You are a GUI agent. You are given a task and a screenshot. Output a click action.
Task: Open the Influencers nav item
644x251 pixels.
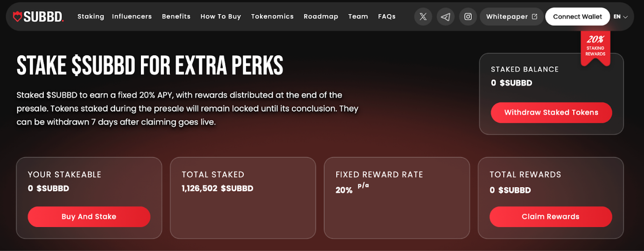(132, 16)
